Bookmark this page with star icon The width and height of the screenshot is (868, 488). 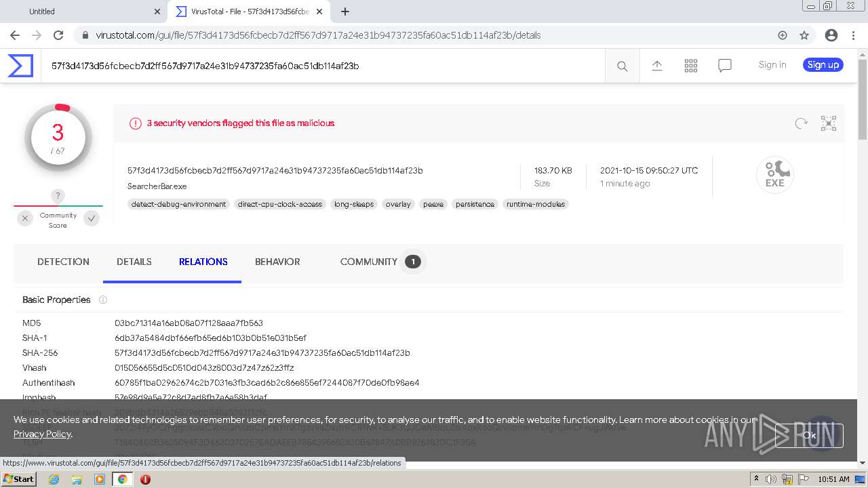(804, 35)
